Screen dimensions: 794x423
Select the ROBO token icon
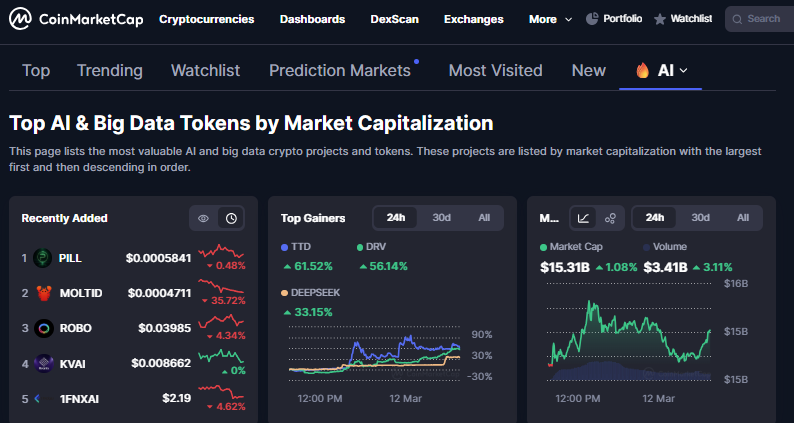[43, 328]
